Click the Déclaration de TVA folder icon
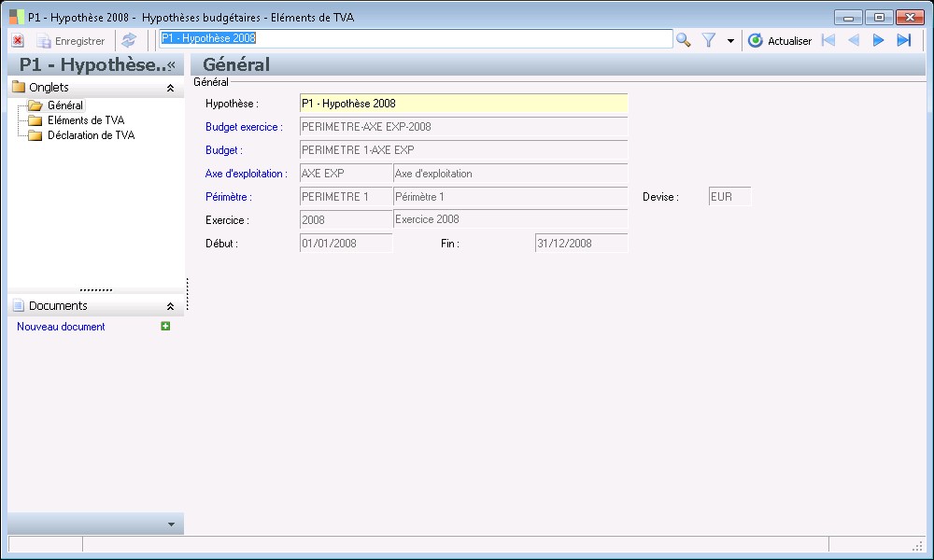Screen dimensions: 934x560 click(x=35, y=135)
